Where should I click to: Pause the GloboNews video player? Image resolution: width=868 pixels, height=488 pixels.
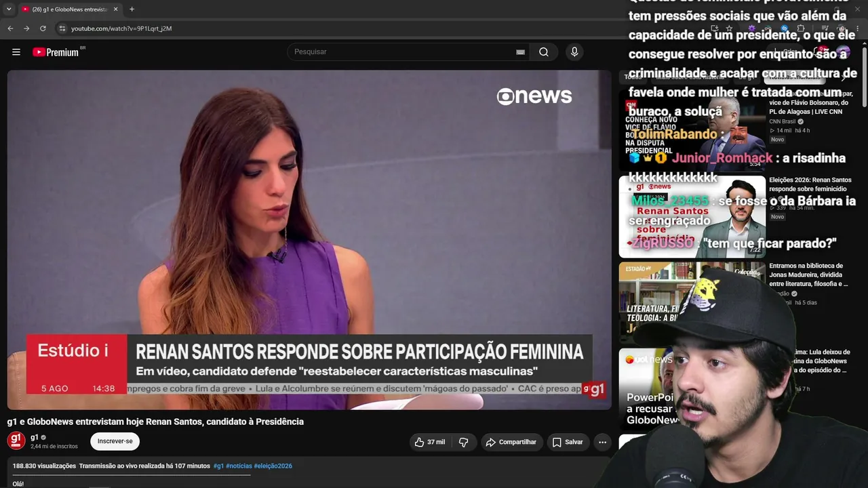click(309, 240)
